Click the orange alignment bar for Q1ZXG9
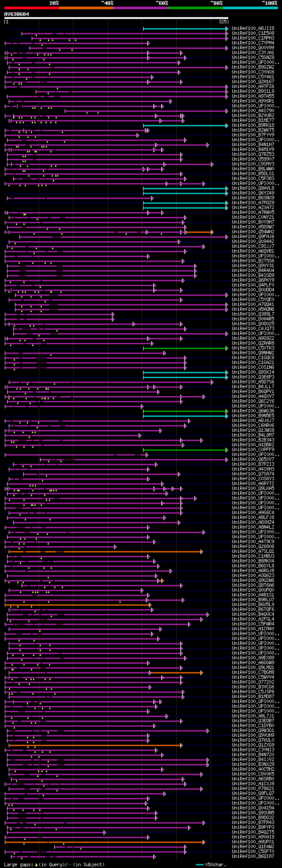The width and height of the screenshot is (282, 868). (x=96, y=745)
